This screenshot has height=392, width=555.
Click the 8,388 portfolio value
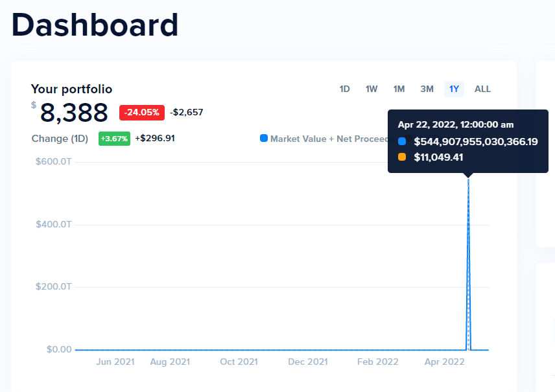[x=74, y=113]
